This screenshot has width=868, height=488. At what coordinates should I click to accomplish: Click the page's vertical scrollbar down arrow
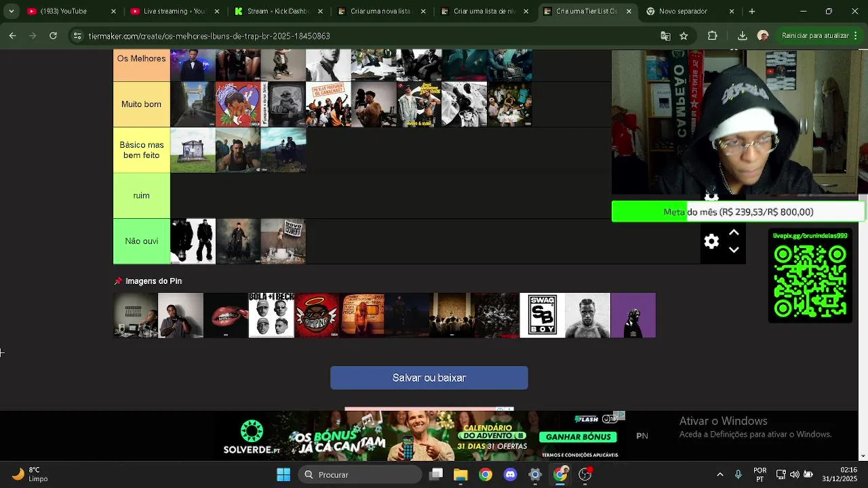pyautogui.click(x=863, y=455)
